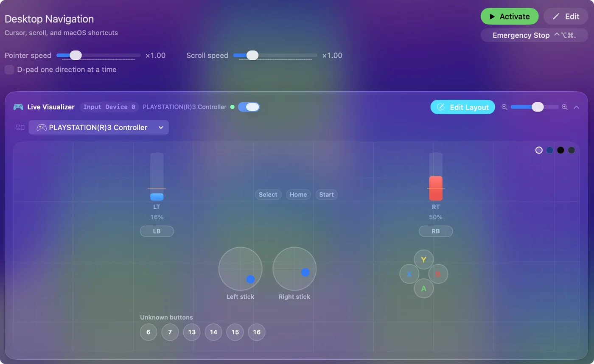
Task: Click the Select button in visualizer
Action: coord(268,195)
